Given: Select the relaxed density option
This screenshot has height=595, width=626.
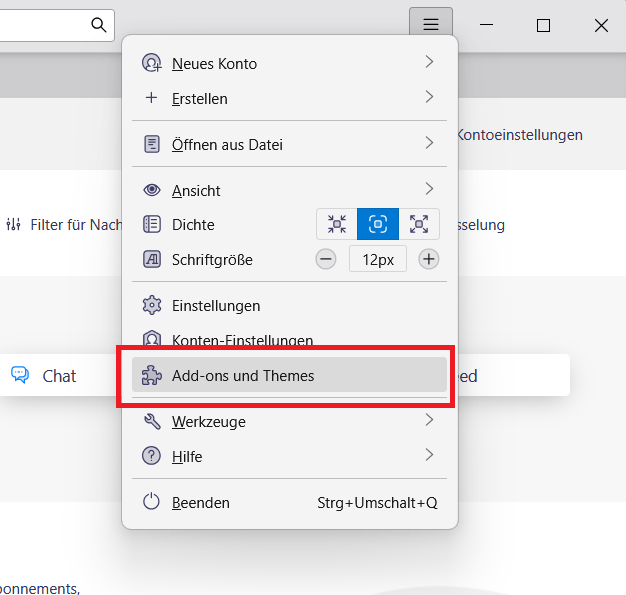Looking at the screenshot, I should 419,224.
